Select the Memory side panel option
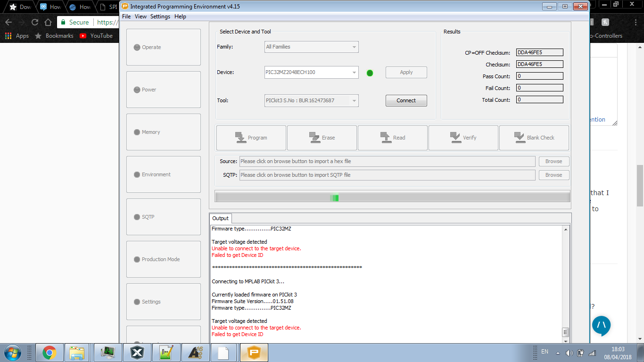 pos(163,132)
